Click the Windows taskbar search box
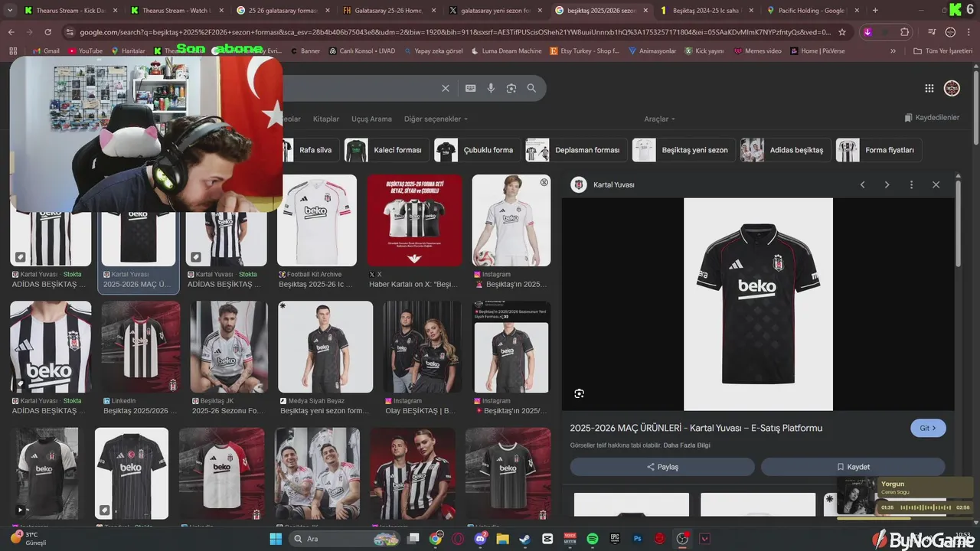 click(x=345, y=539)
